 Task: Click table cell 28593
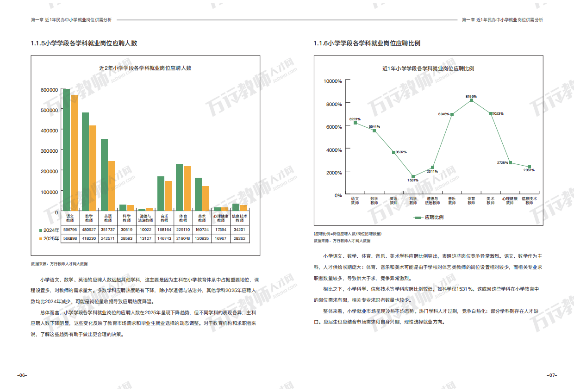(126, 239)
